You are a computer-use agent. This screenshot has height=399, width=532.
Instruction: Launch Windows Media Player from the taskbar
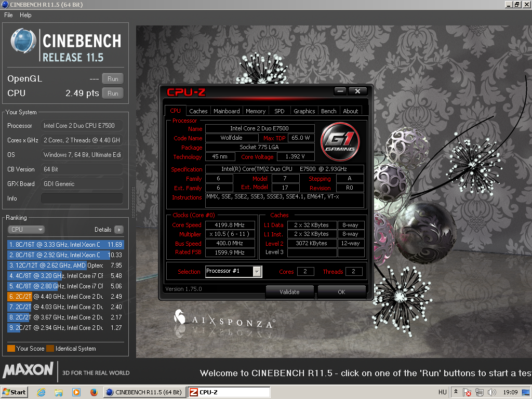tap(76, 392)
